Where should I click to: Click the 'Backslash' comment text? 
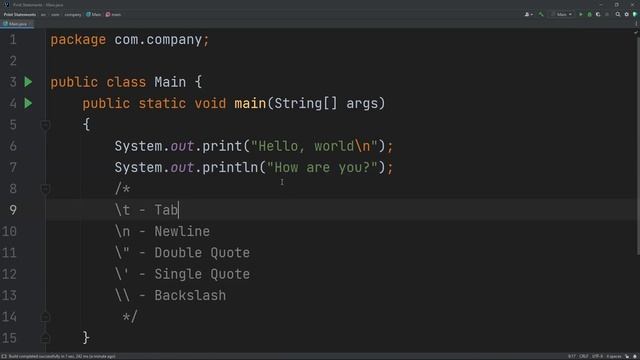click(190, 295)
